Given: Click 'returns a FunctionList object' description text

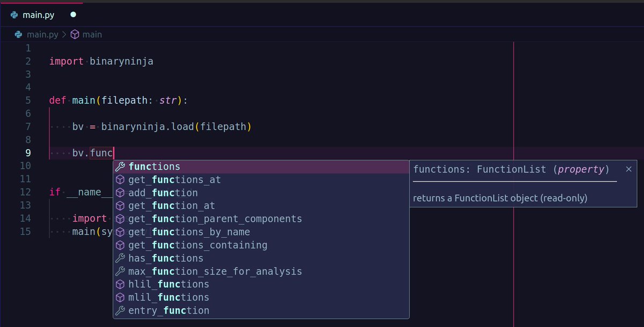Looking at the screenshot, I should click(x=500, y=198).
